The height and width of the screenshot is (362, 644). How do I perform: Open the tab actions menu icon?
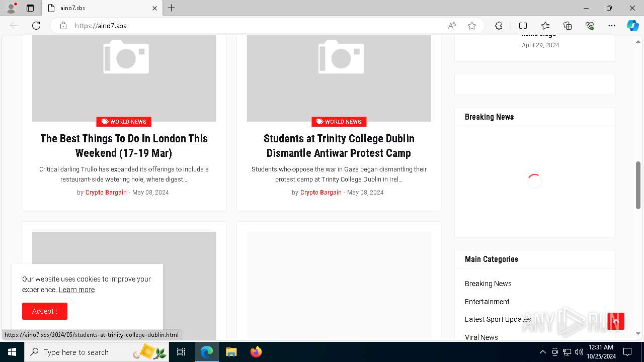tap(30, 8)
